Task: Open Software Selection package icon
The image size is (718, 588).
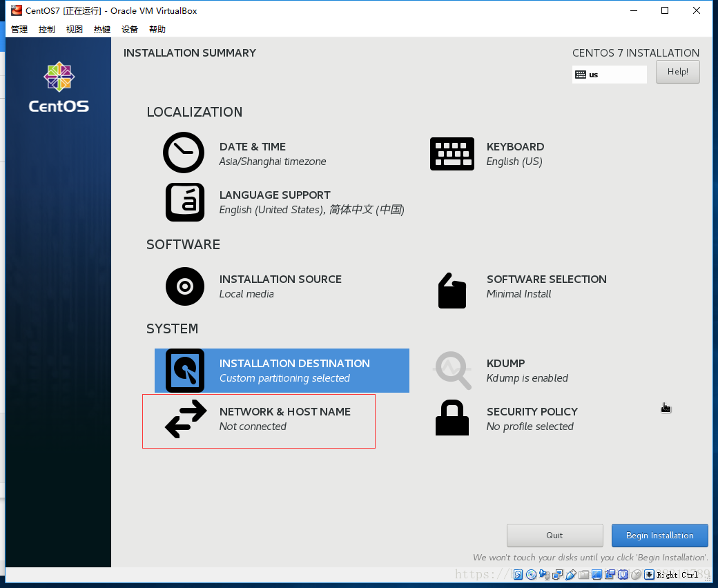Action: 452,291
